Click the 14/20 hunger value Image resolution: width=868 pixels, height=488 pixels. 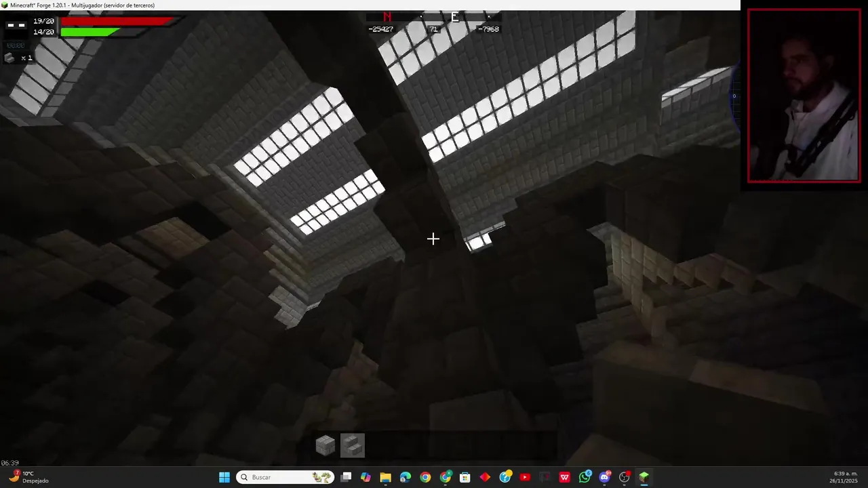click(x=43, y=32)
